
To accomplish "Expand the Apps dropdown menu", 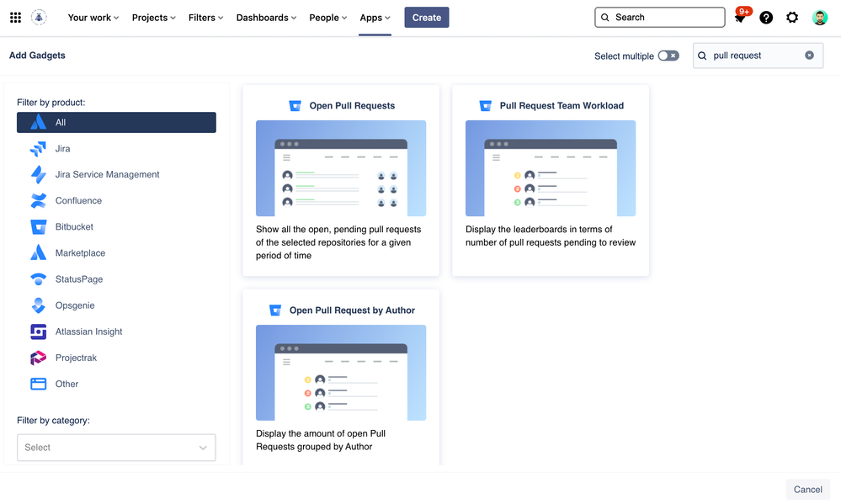I will coord(375,18).
